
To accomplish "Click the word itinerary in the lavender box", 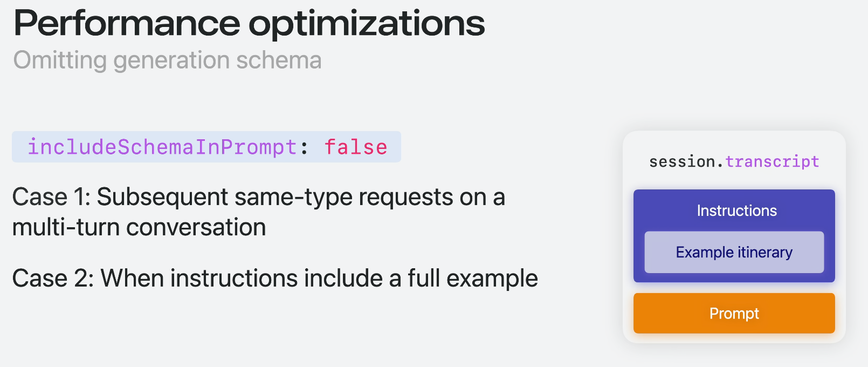I will (x=765, y=252).
